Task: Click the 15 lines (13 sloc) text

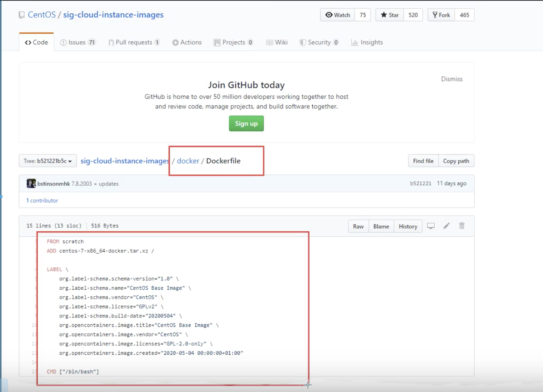Action: point(54,226)
